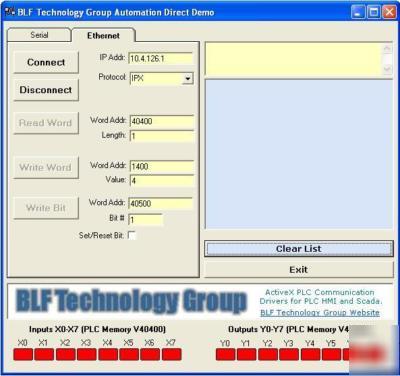Close the demo window
The image size is (400, 376).
(389, 12)
